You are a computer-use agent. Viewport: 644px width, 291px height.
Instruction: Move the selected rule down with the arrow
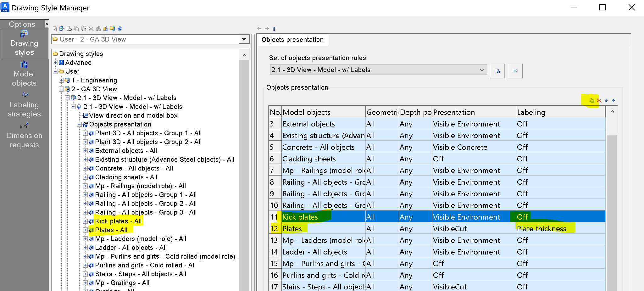pos(613,101)
